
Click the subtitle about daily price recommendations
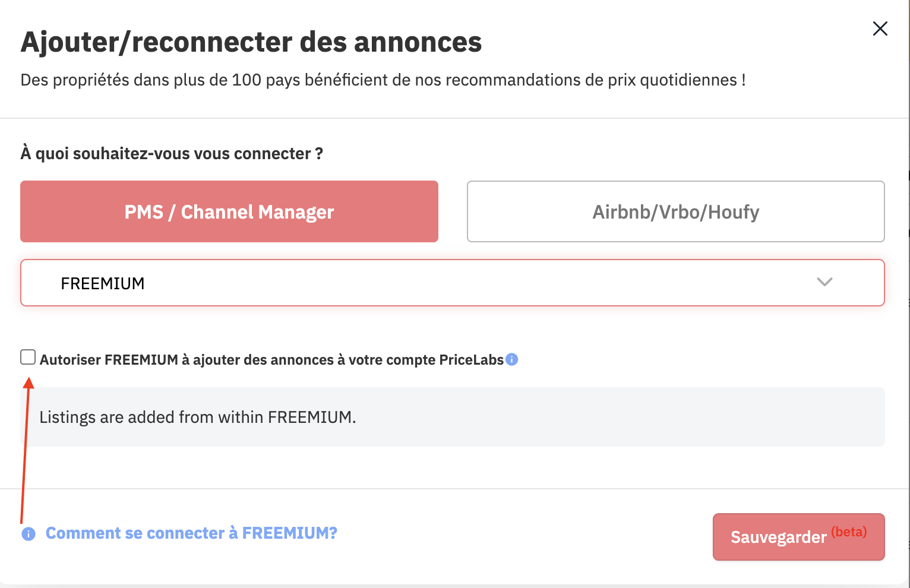pyautogui.click(x=383, y=80)
